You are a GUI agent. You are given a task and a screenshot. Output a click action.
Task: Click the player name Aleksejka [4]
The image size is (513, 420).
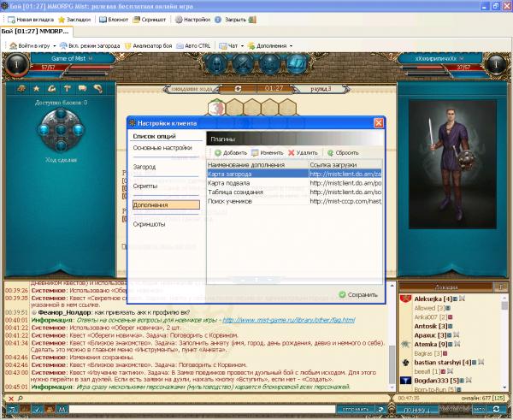[433, 299]
